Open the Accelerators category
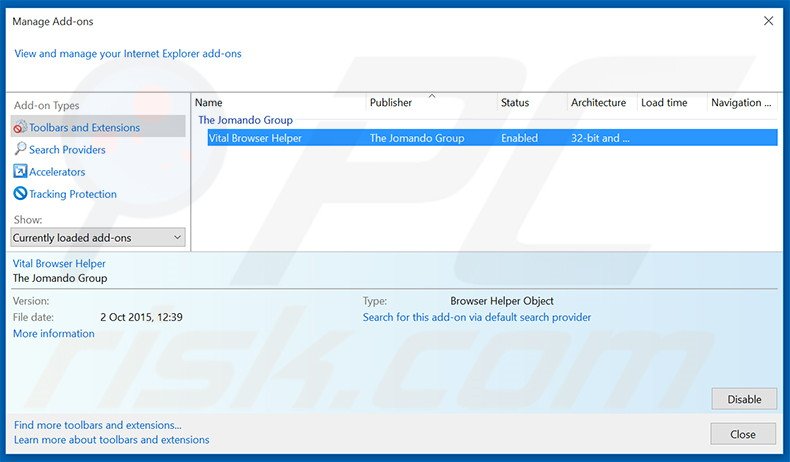The image size is (790, 462). (x=57, y=172)
